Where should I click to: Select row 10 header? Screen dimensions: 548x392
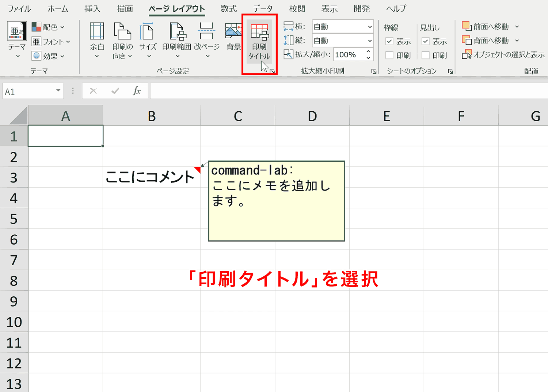coord(14,322)
